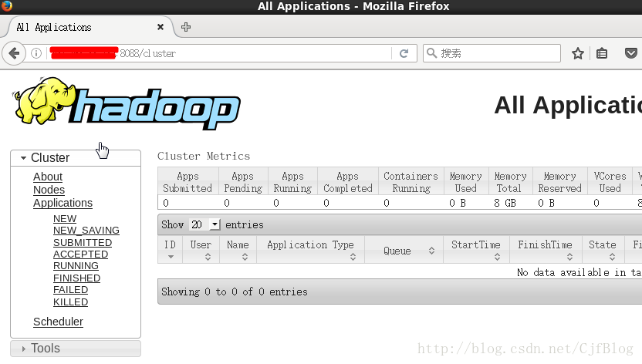Click the Cluster Metrics heading
This screenshot has height=364, width=642.
tap(204, 156)
